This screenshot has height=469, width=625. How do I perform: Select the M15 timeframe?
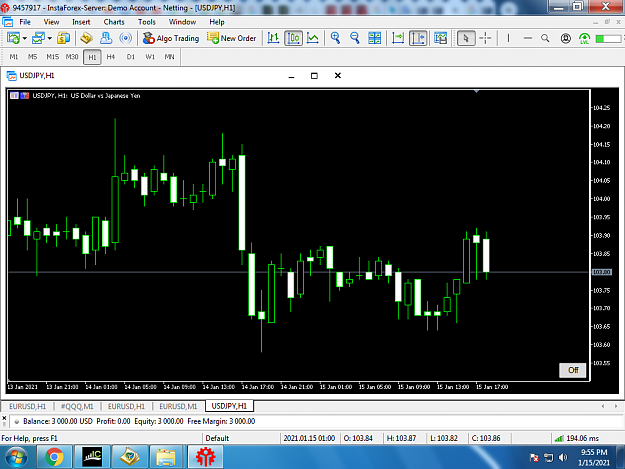tap(53, 57)
